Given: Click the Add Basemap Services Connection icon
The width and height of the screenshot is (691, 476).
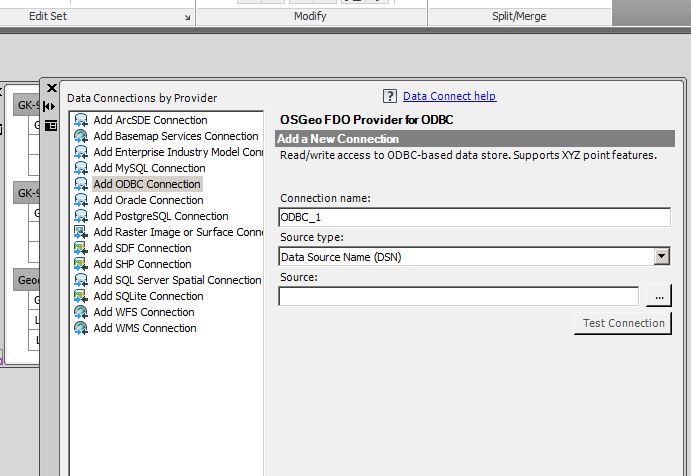Looking at the screenshot, I should 81,136.
